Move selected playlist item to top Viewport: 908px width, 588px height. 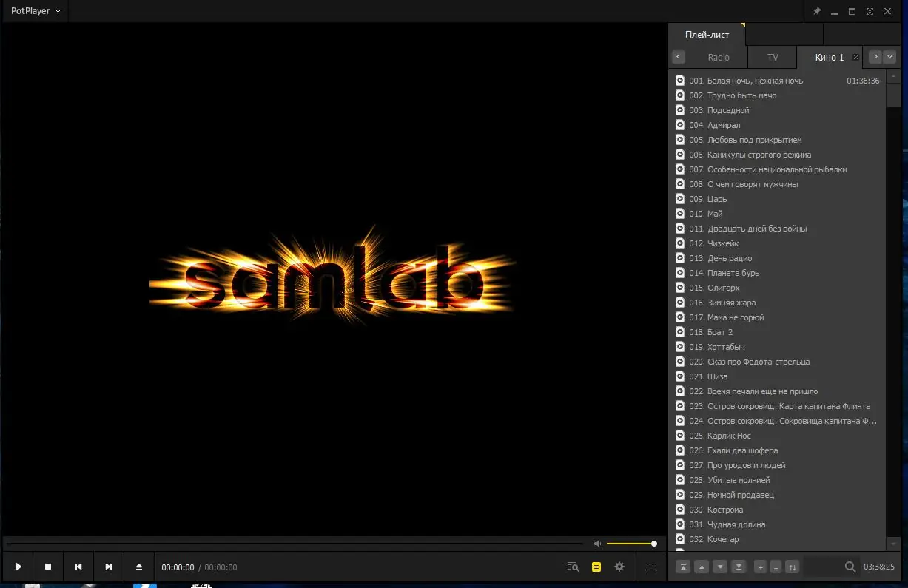(683, 567)
